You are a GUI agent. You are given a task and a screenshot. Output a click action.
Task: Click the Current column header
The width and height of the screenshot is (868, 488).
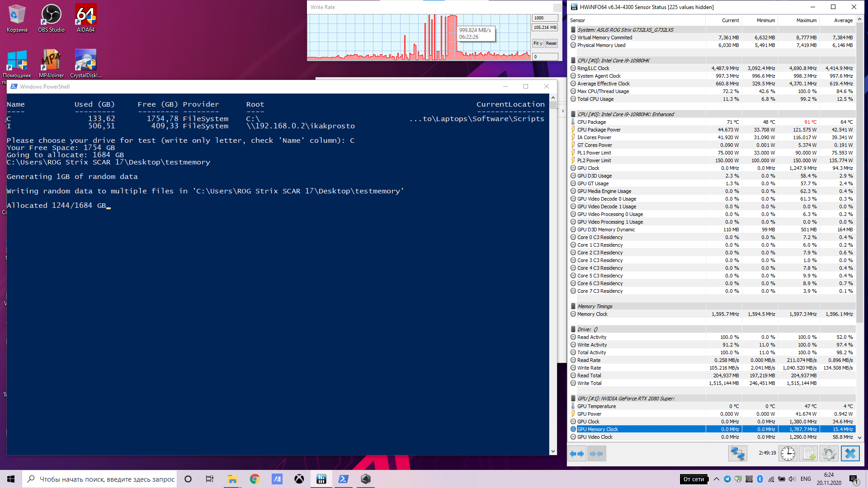coord(724,20)
